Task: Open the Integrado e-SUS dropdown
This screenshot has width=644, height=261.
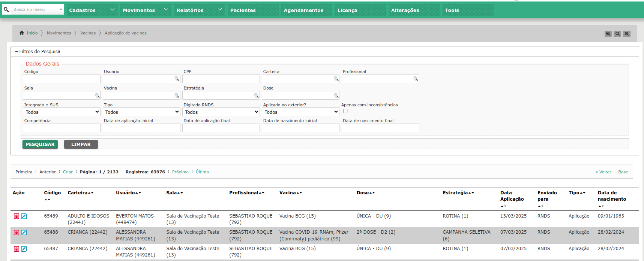Action: pos(62,112)
